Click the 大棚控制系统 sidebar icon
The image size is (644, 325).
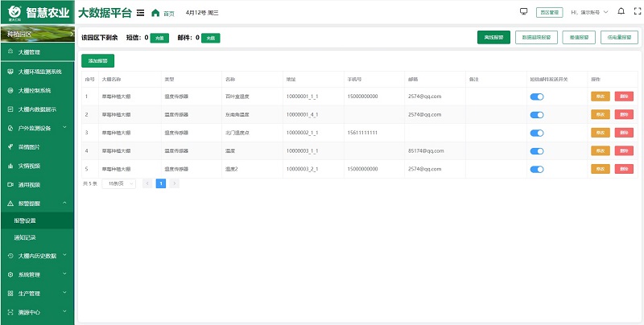pos(10,90)
